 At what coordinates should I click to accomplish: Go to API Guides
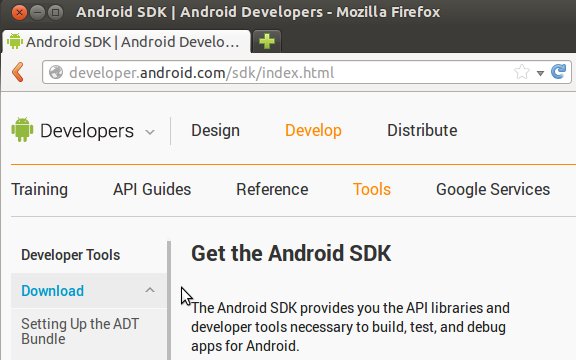pyautogui.click(x=152, y=190)
